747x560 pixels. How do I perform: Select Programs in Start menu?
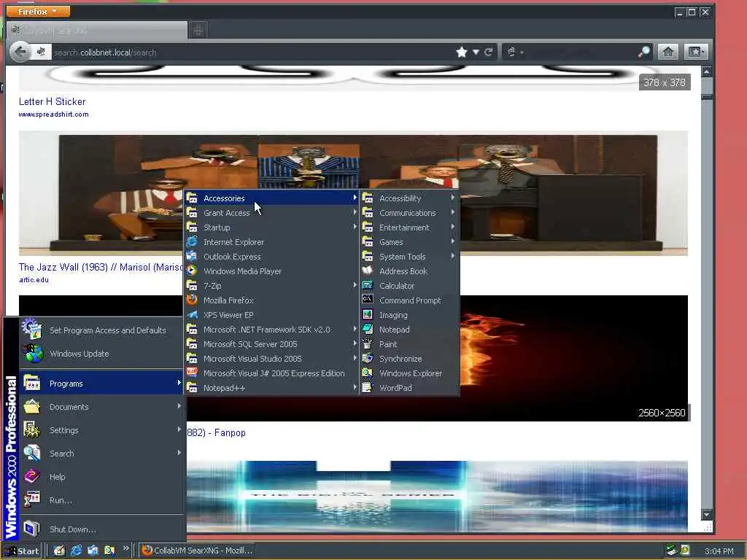click(x=101, y=384)
